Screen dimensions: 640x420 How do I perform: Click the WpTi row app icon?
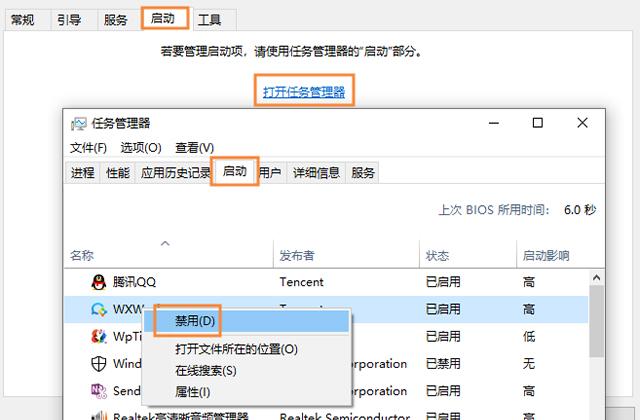(99, 336)
